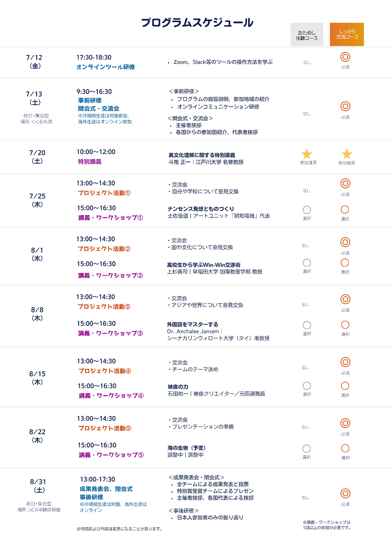Click the プログラムスケジュール page heading
The width and height of the screenshot is (392, 540).
(197, 23)
